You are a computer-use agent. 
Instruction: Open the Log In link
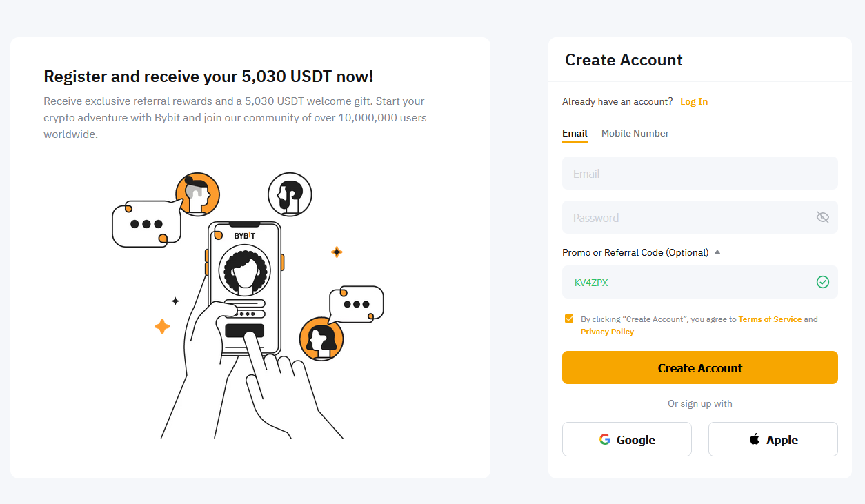point(694,101)
